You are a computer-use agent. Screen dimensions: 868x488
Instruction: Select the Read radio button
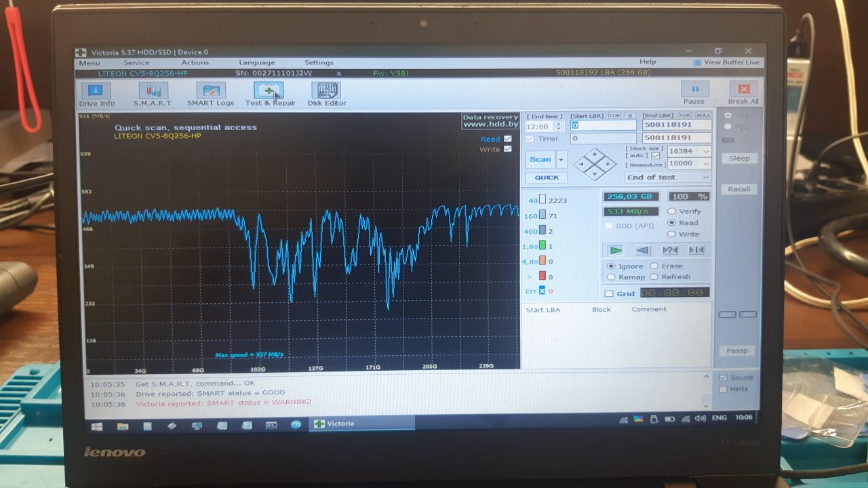(671, 222)
